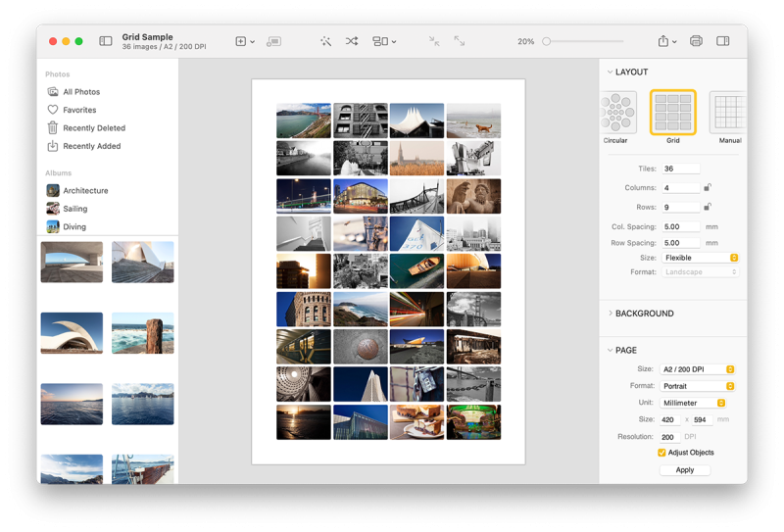The image size is (784, 532).
Task: Select the Manual layout icon
Action: [728, 113]
